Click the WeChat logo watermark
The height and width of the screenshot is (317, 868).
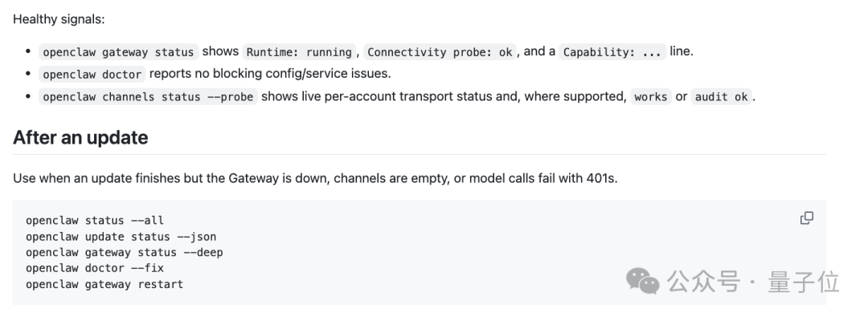(642, 281)
